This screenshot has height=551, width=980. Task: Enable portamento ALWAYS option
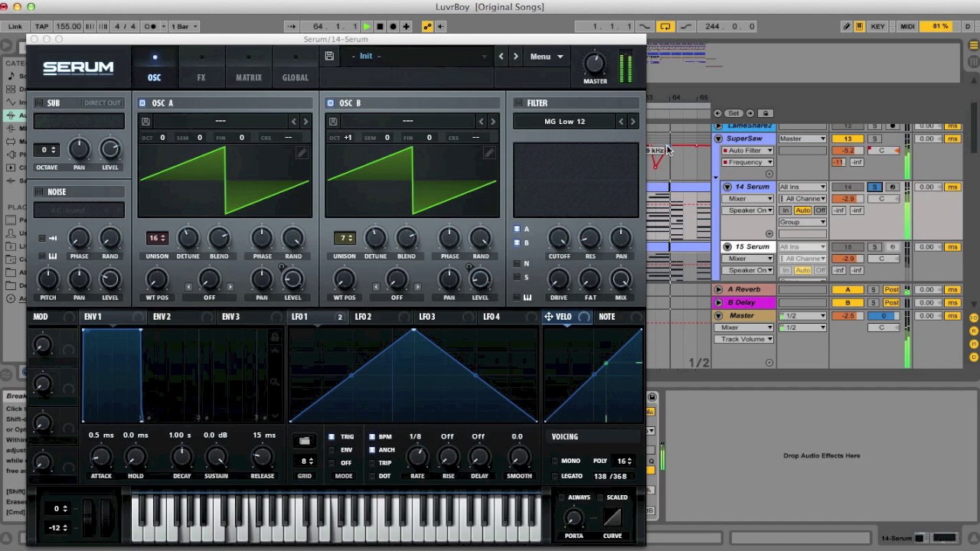click(x=561, y=497)
